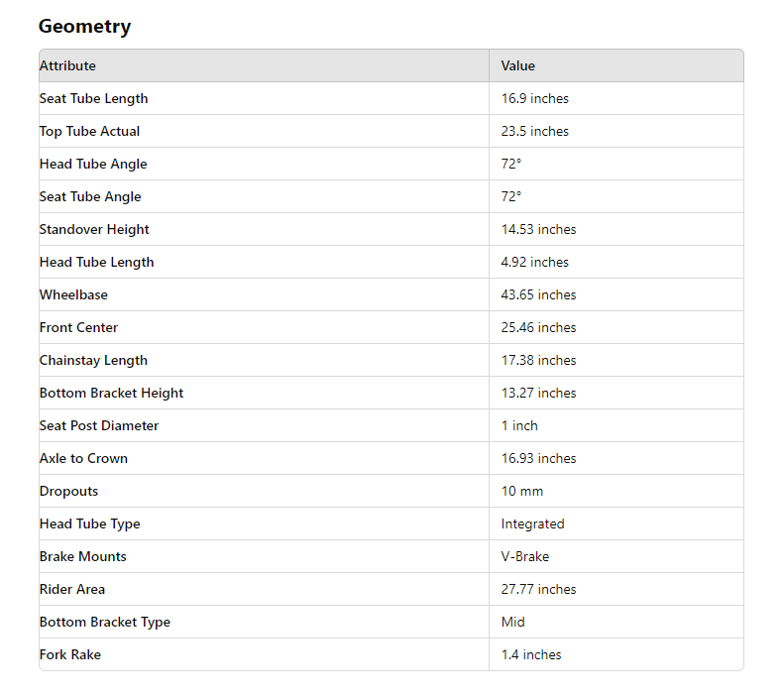The width and height of the screenshot is (784, 694).
Task: Select the Axle to Crown label
Action: 83,459
